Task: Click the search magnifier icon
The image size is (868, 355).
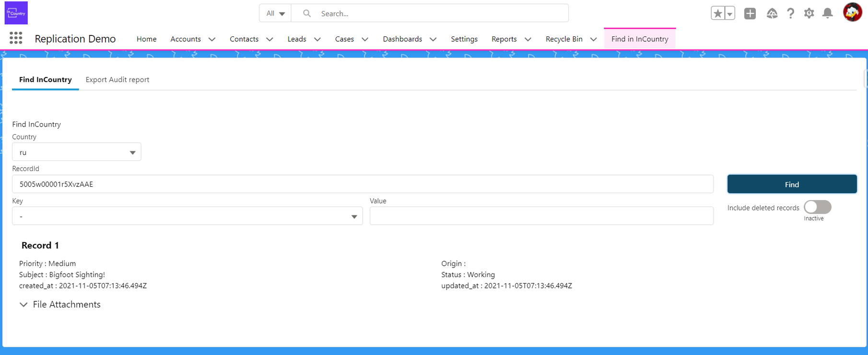Action: (307, 13)
